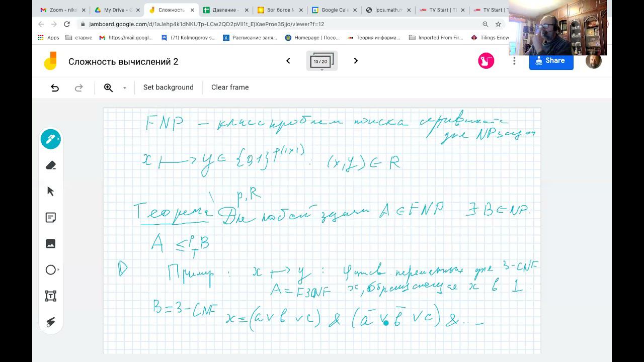644x362 pixels.
Task: Open the Google account avatar
Action: pos(594,61)
